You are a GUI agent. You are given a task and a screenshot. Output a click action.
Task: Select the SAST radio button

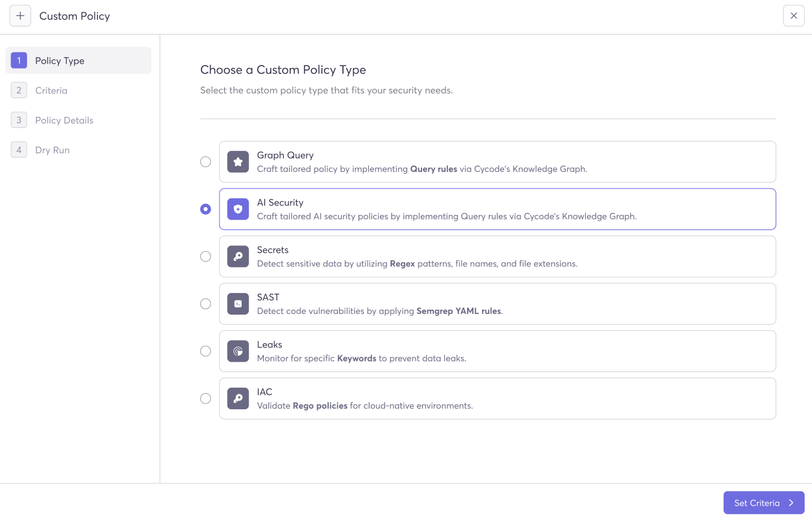click(206, 304)
